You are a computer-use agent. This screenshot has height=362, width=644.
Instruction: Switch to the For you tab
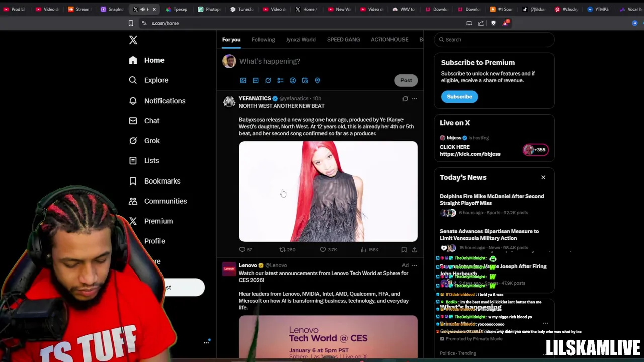point(231,40)
